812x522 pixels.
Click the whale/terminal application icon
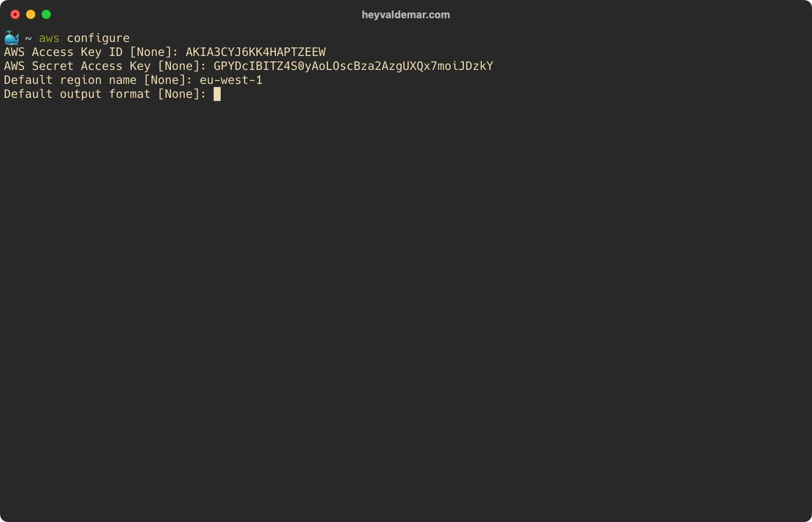[x=10, y=37]
